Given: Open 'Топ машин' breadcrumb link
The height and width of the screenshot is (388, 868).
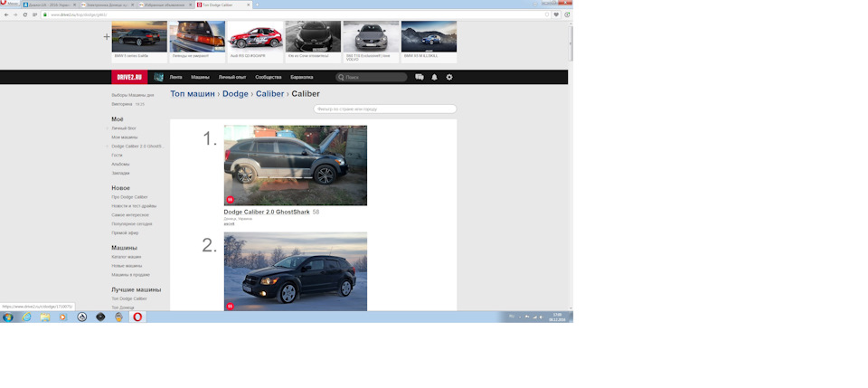Looking at the screenshot, I should click(192, 94).
